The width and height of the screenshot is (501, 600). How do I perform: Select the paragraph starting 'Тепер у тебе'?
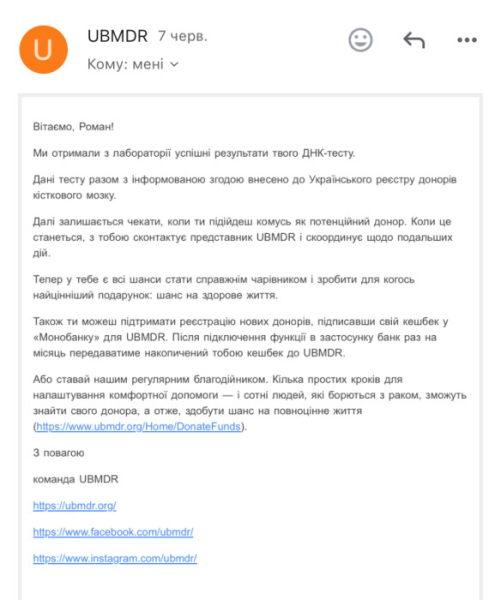click(224, 287)
